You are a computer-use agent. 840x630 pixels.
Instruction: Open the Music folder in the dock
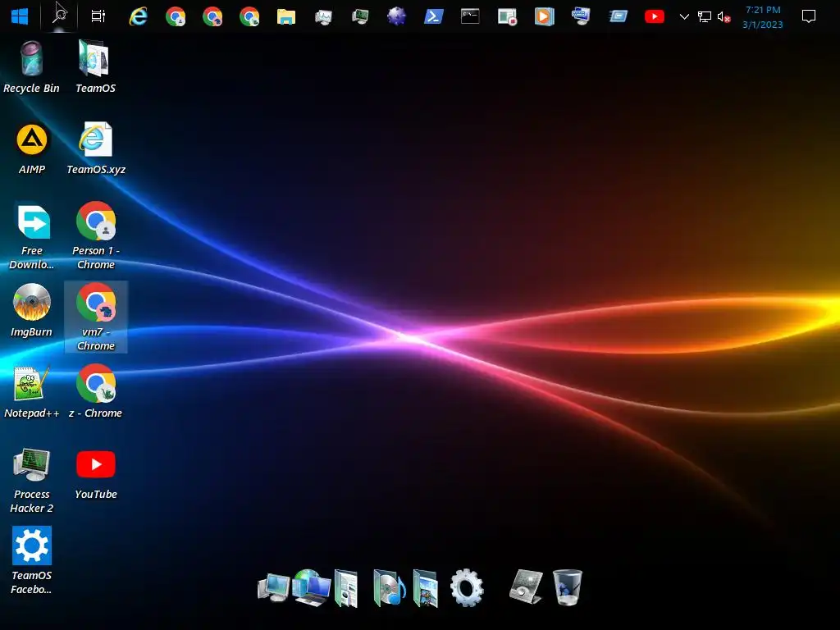(x=388, y=587)
